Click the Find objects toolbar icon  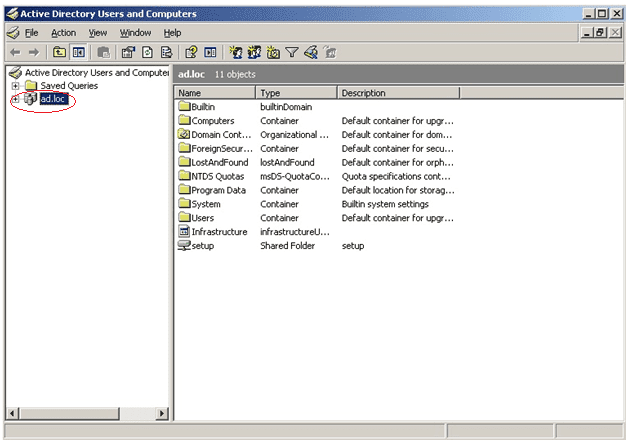311,52
